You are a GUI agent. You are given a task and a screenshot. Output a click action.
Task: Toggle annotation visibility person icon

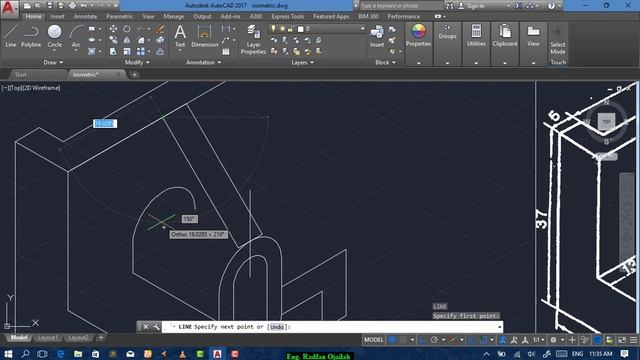[x=503, y=340]
